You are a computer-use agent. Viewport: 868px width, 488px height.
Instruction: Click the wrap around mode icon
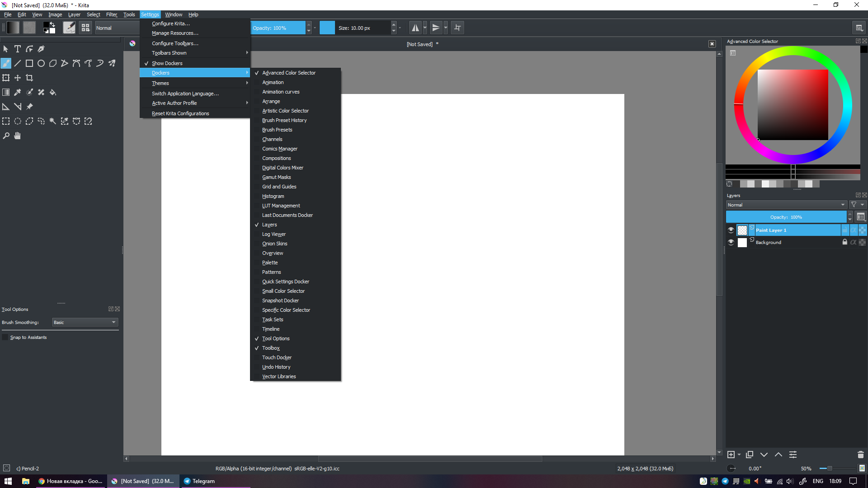(x=458, y=28)
